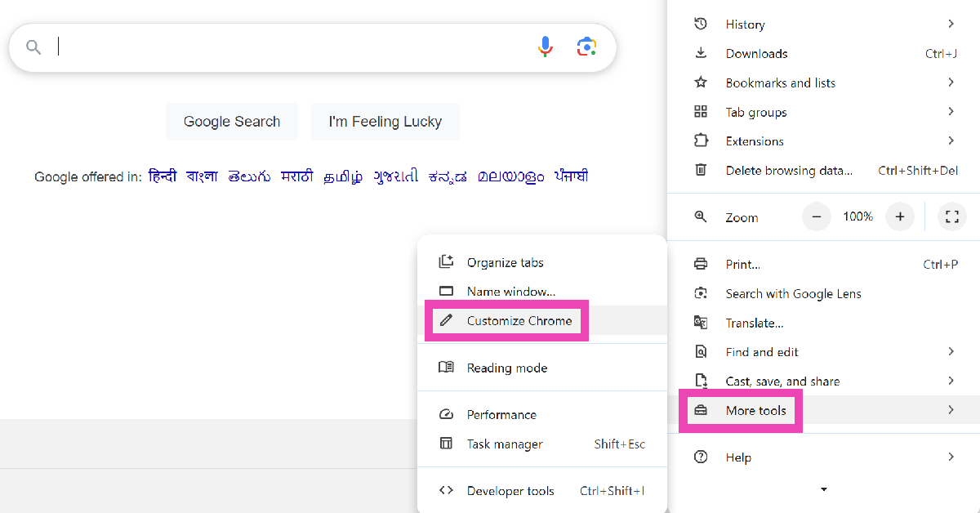980x513 pixels.
Task: Zoom out with the minus button
Action: click(x=817, y=216)
